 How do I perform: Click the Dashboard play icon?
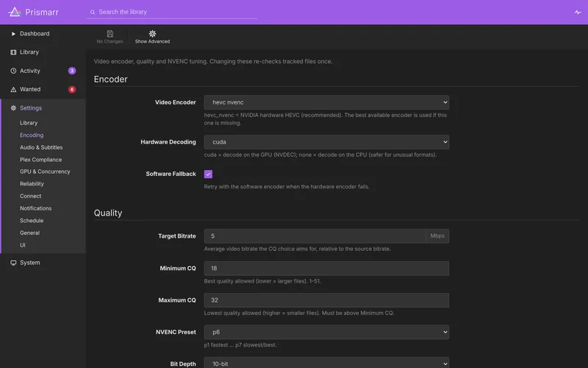coord(13,34)
